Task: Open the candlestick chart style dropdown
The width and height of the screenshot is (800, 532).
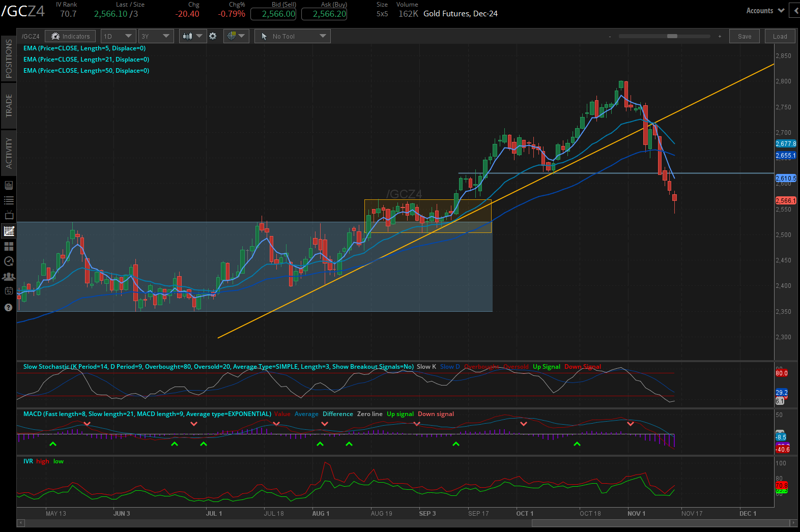Action: pos(193,36)
